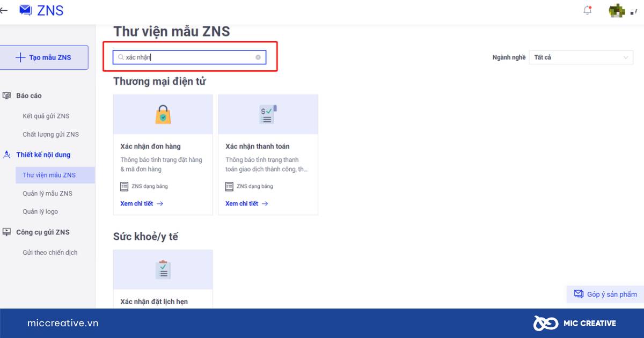
Task: Click the Xác nhận đơn hàng title
Action: pos(150,146)
